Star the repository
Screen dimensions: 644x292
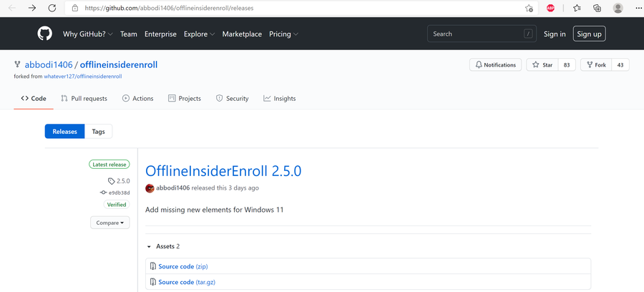coord(542,65)
